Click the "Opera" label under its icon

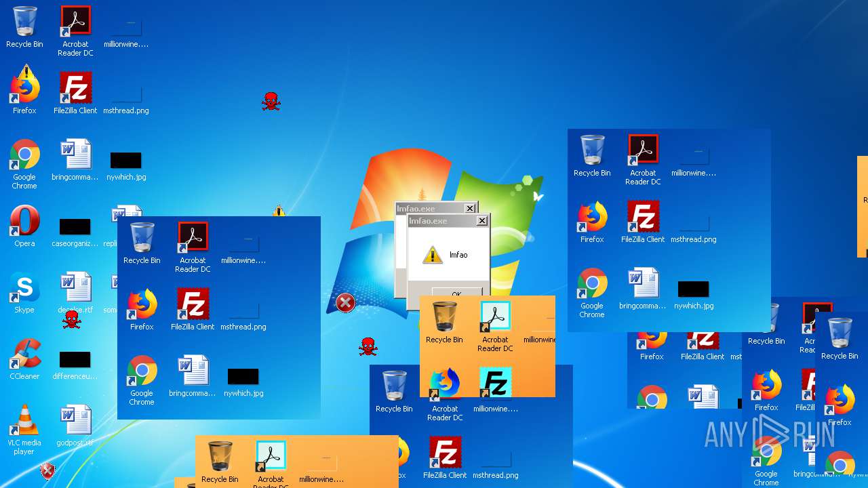[x=24, y=243]
